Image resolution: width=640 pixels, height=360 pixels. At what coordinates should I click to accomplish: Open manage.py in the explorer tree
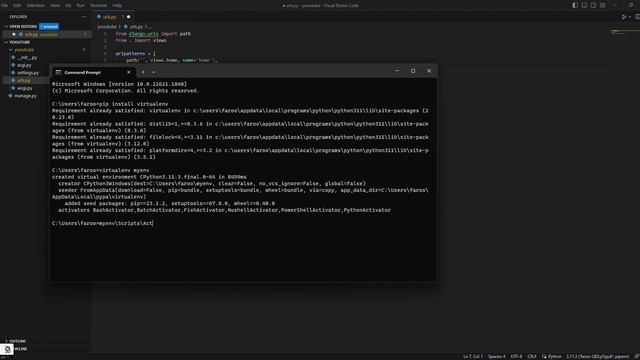25,96
